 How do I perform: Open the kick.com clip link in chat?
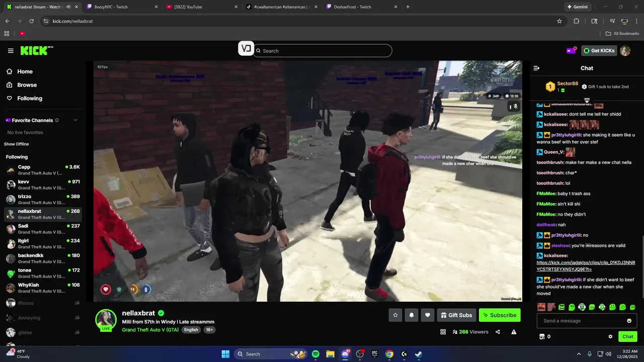click(x=586, y=266)
